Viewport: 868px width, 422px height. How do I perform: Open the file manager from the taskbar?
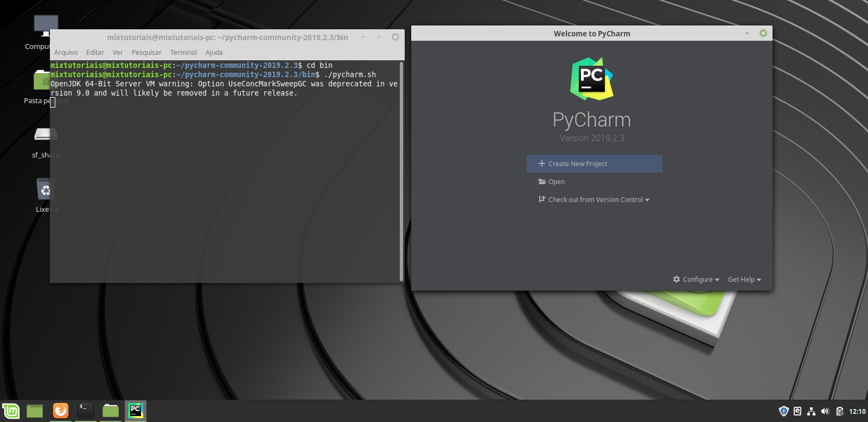coord(111,411)
